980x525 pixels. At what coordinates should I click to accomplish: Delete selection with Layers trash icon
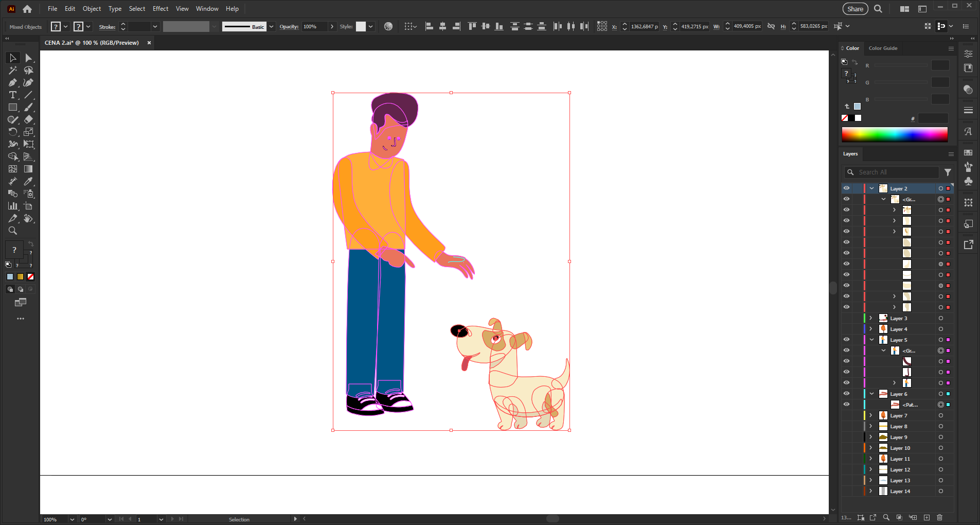(940, 518)
